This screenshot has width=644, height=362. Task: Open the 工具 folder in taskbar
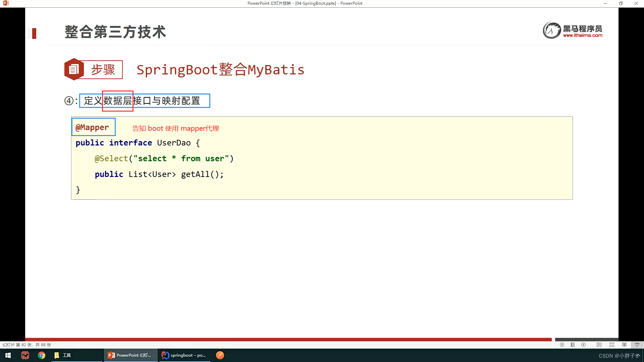click(63, 355)
